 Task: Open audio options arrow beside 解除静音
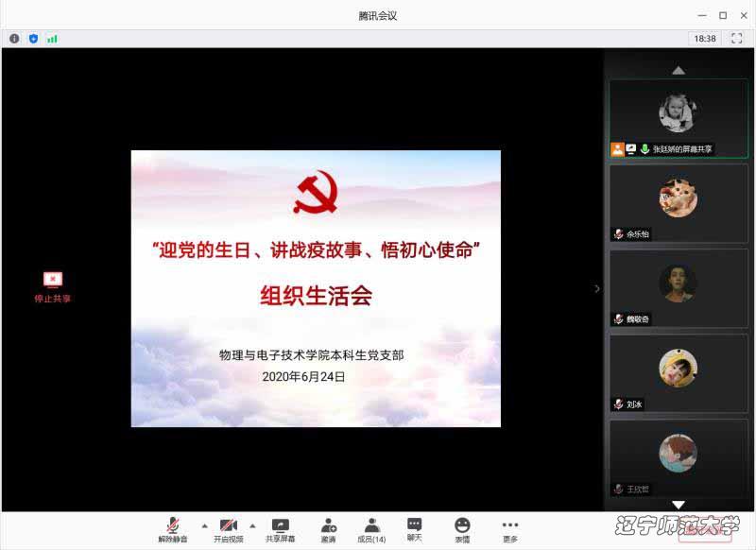(x=204, y=524)
